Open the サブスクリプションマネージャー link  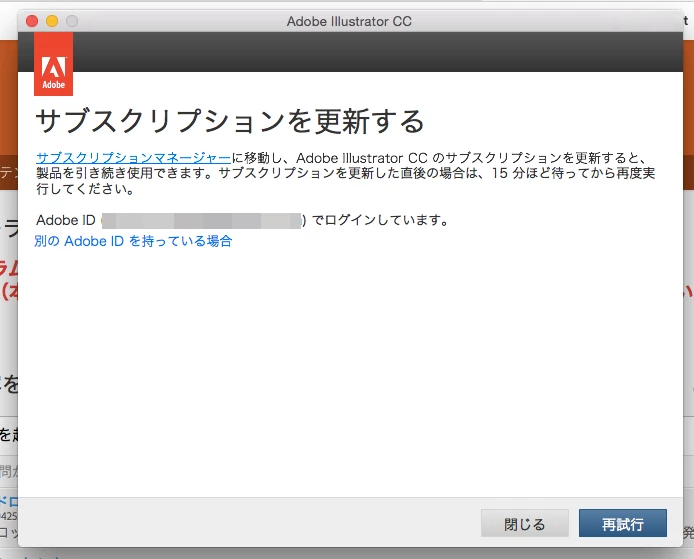(x=133, y=158)
